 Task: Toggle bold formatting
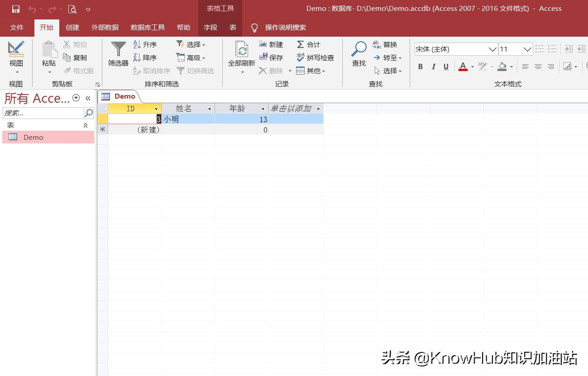pos(420,67)
